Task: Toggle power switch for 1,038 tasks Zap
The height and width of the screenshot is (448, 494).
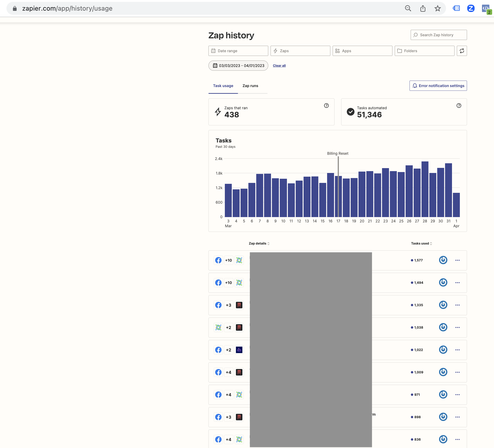Action: click(443, 327)
